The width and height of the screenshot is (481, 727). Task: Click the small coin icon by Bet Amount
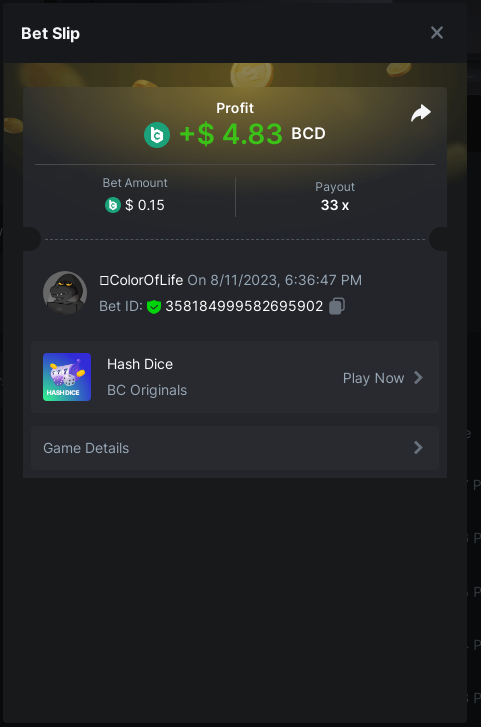pyautogui.click(x=113, y=205)
